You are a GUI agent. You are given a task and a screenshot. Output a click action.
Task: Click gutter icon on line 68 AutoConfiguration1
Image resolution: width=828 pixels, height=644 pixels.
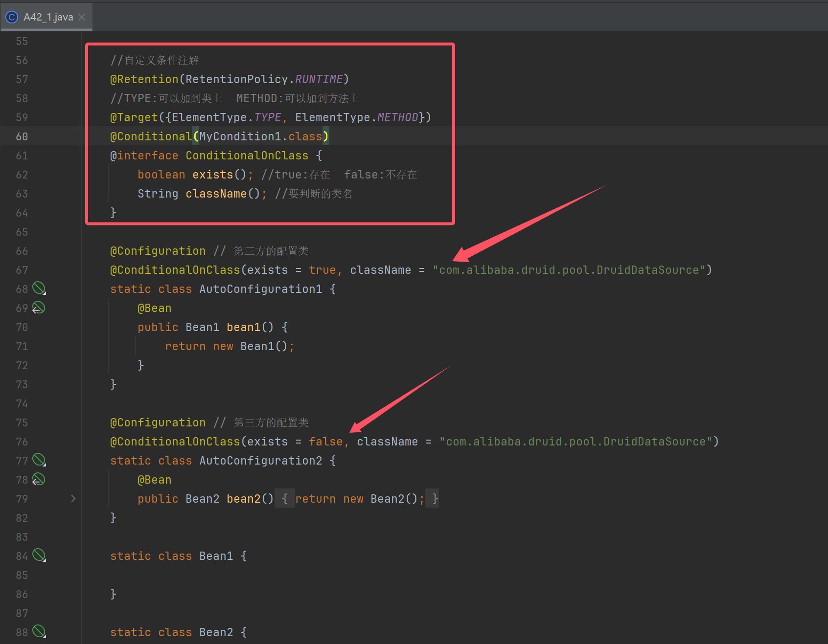click(x=39, y=289)
